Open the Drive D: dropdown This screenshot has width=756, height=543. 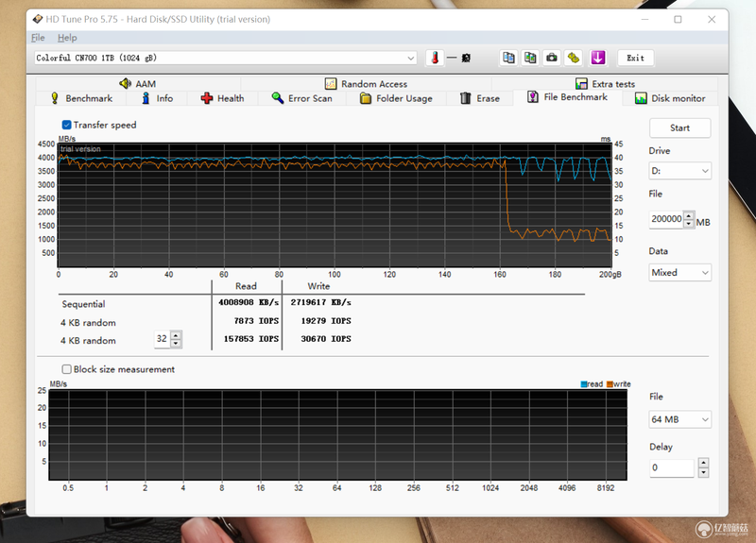tap(679, 171)
